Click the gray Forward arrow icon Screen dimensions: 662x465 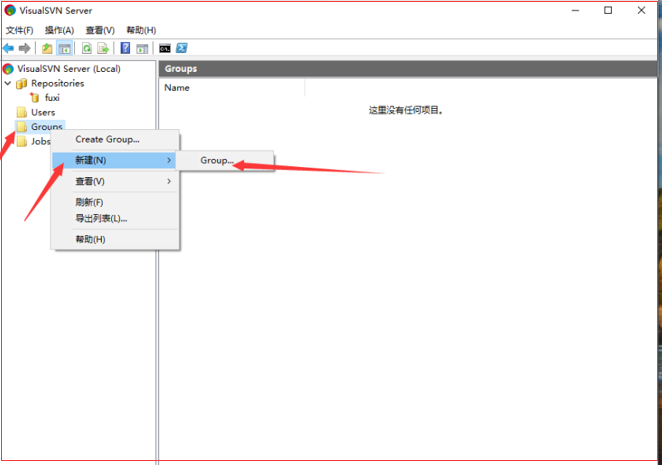tap(24, 48)
